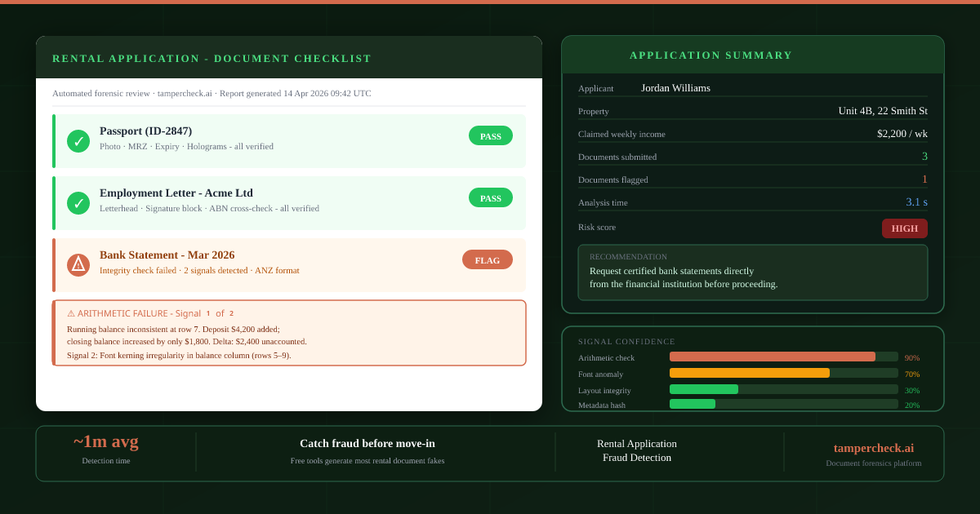Click the Risk score label
The height and width of the screenshot is (514, 980).
[597, 227]
